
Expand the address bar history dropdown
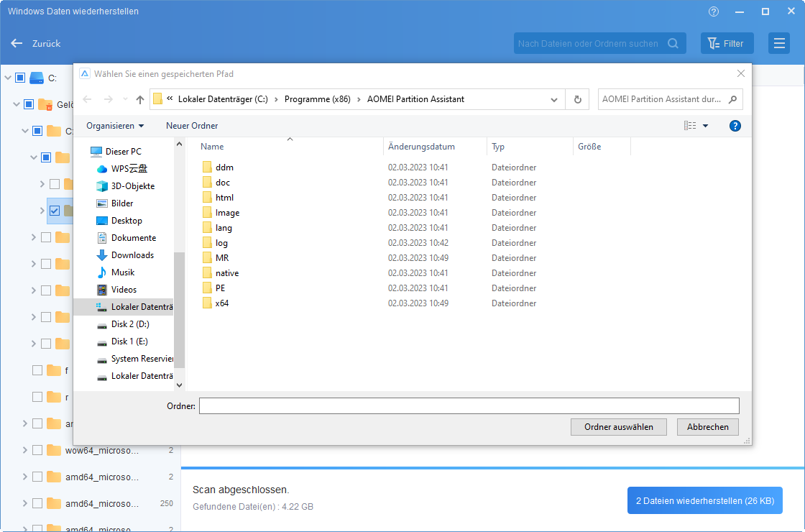coord(554,100)
